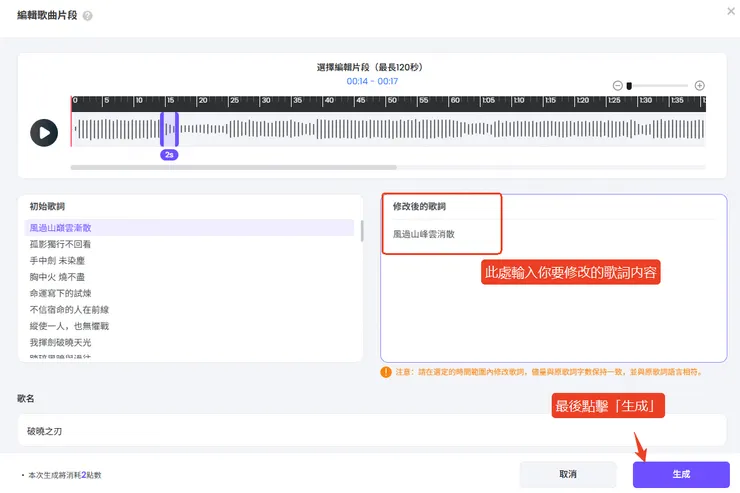Select lyric line 我揮劍破曉天光
The image size is (740, 493).
coord(60,343)
